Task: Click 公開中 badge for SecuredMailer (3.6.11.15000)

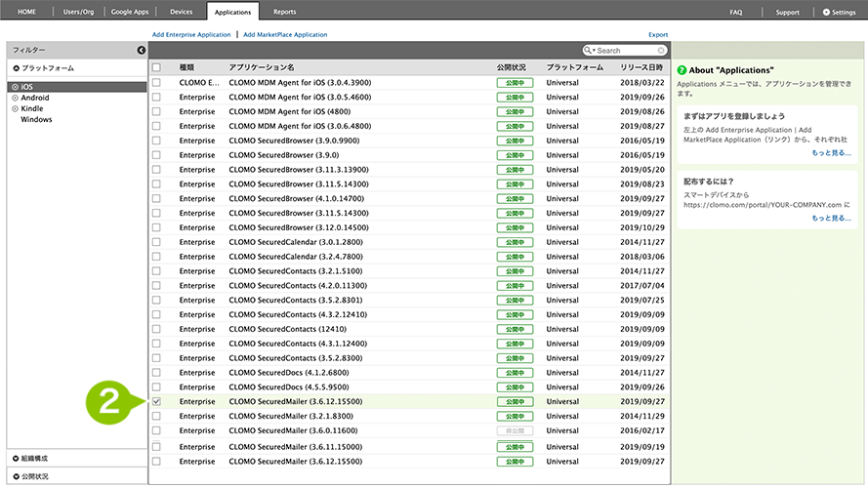Action: [x=515, y=447]
